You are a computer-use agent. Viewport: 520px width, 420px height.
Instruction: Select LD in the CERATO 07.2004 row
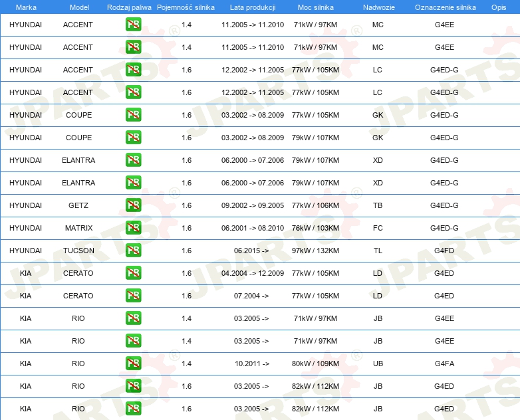378,296
